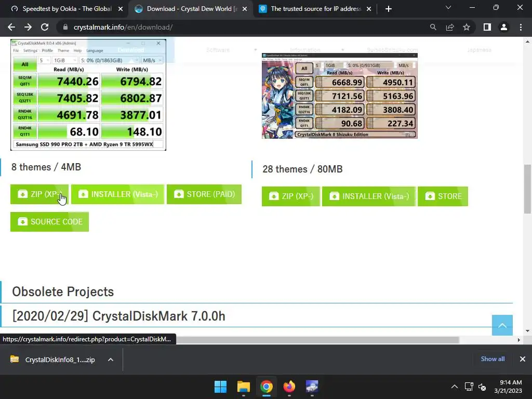
Task: Click the CrystalDiskMark standard screenshot
Action: click(88, 95)
